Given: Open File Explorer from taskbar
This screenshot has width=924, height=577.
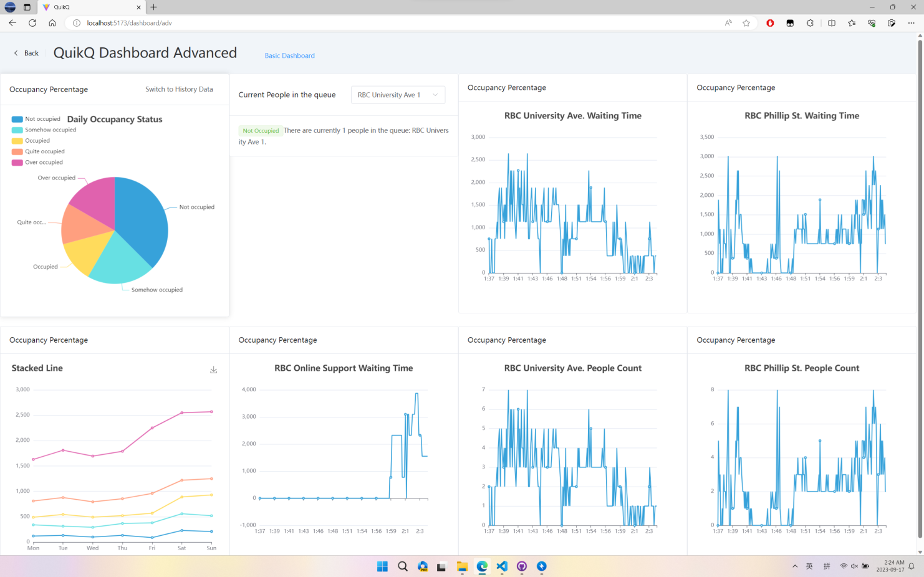Looking at the screenshot, I should 462,566.
